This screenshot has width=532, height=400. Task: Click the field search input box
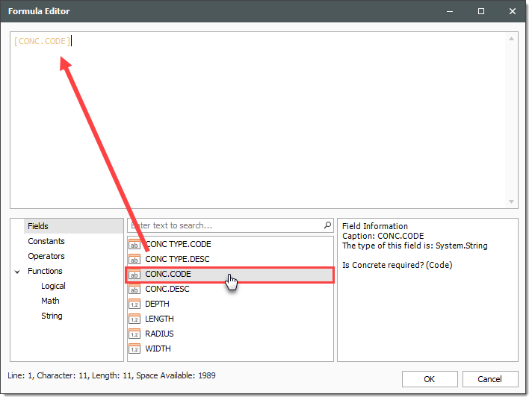coord(224,225)
